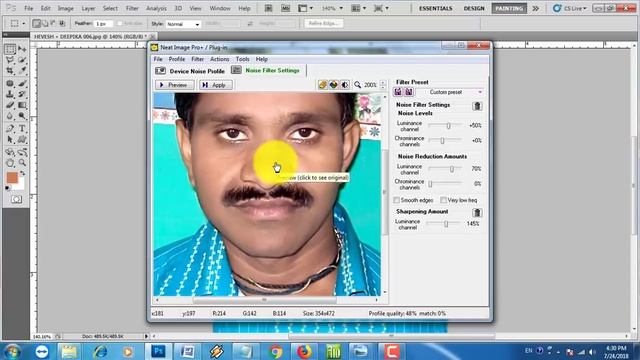Swap foreground and background colors

23,173
